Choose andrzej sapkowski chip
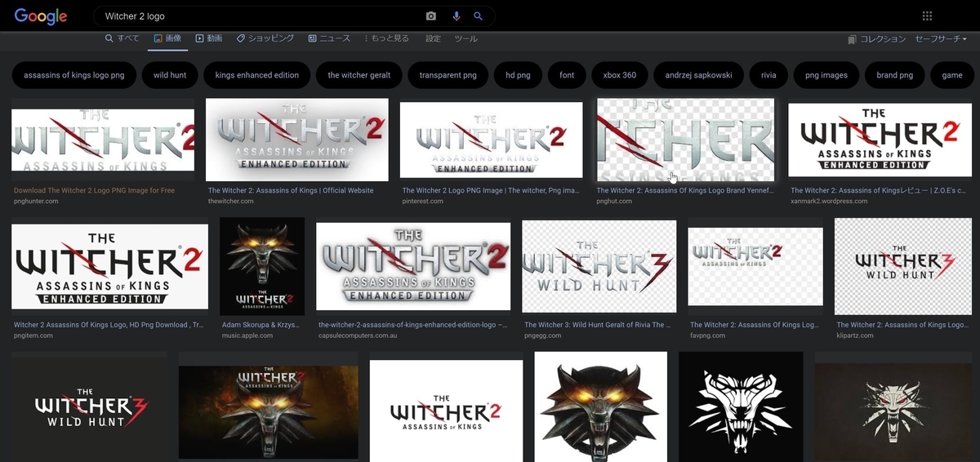 coord(699,75)
